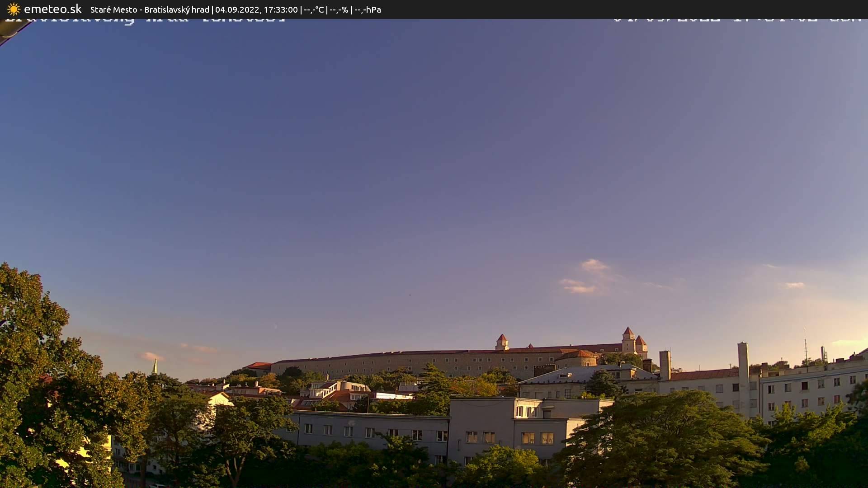
Task: Select the --,-°C temperature reading
Action: point(314,9)
